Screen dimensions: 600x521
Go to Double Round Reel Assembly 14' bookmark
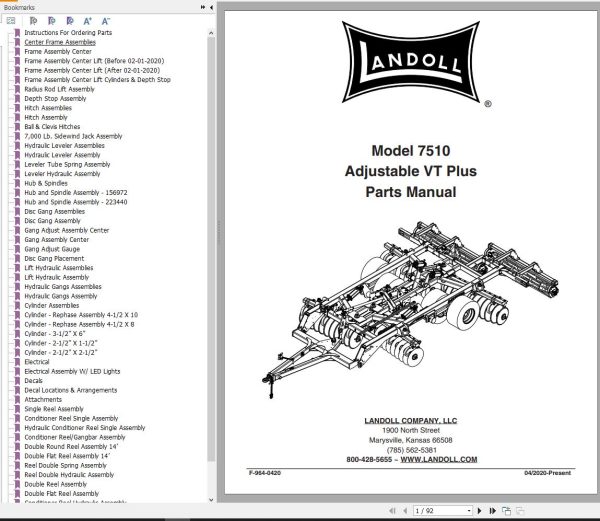point(71,446)
